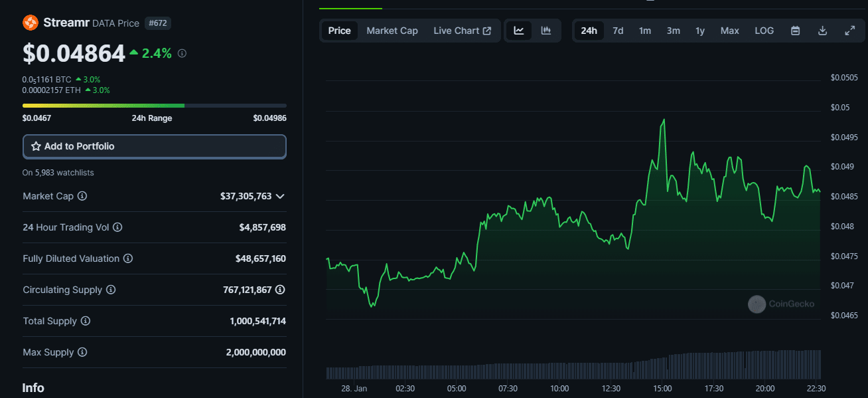
Task: Click the Streamr logo icon
Action: (31, 23)
